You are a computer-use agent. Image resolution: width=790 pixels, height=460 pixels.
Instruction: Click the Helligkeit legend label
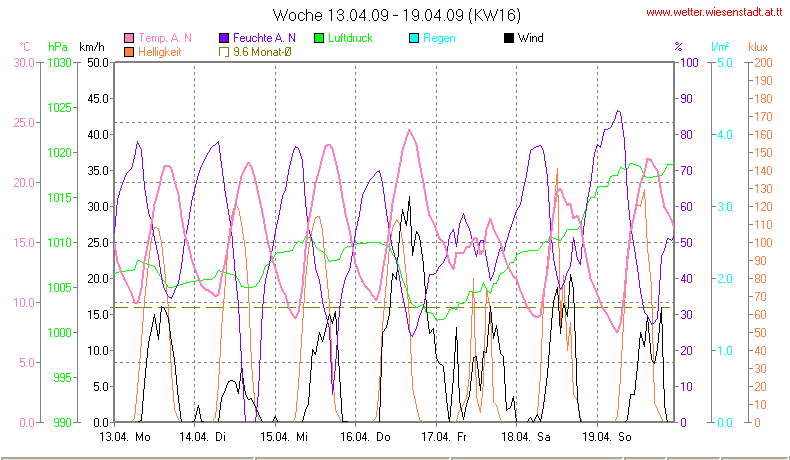[x=160, y=52]
